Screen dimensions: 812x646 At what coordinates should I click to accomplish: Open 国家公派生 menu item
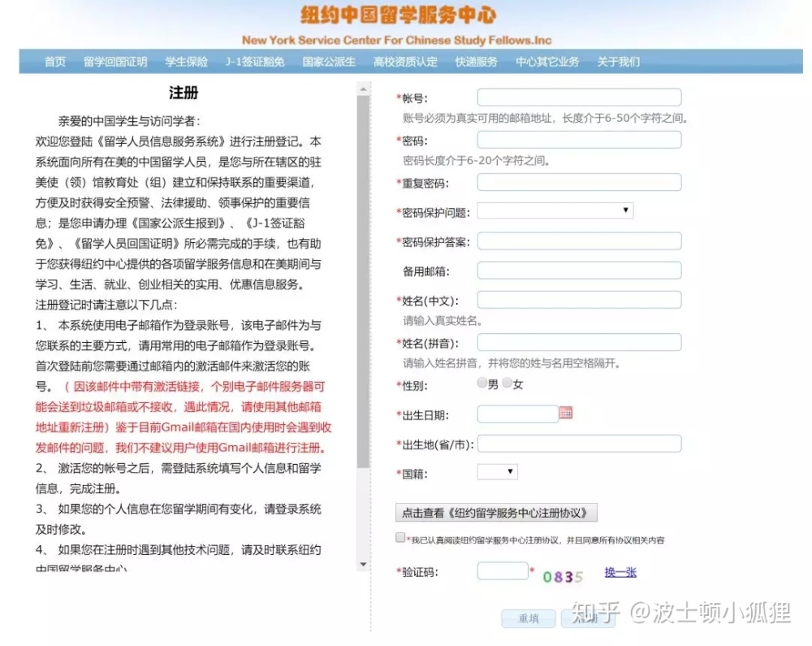[329, 62]
